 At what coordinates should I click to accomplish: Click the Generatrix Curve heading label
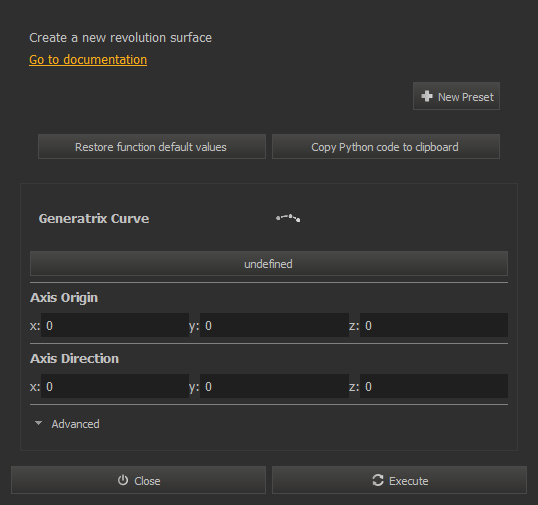pyautogui.click(x=94, y=219)
